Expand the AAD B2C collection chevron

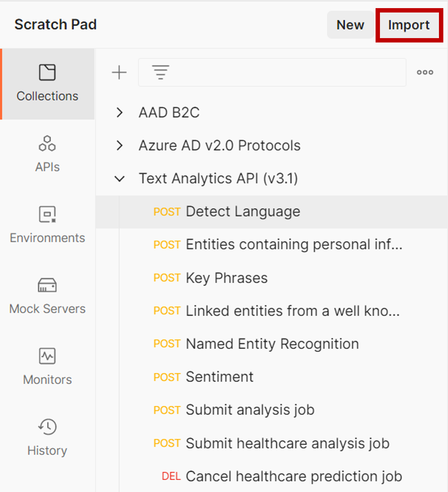tap(119, 112)
